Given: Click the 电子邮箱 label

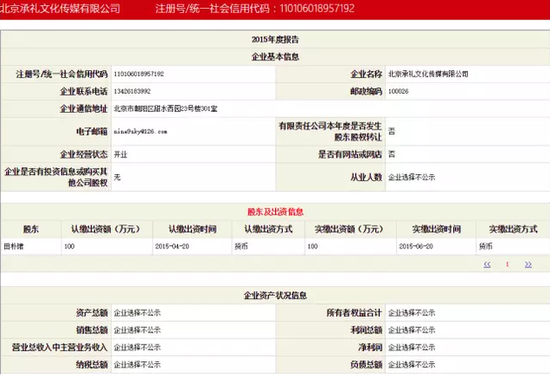Looking at the screenshot, I should 92,131.
